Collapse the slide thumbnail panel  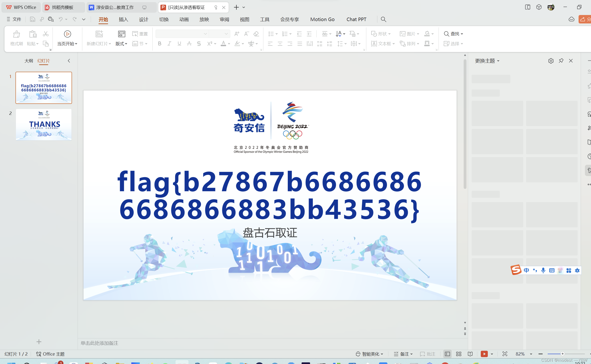pos(69,61)
